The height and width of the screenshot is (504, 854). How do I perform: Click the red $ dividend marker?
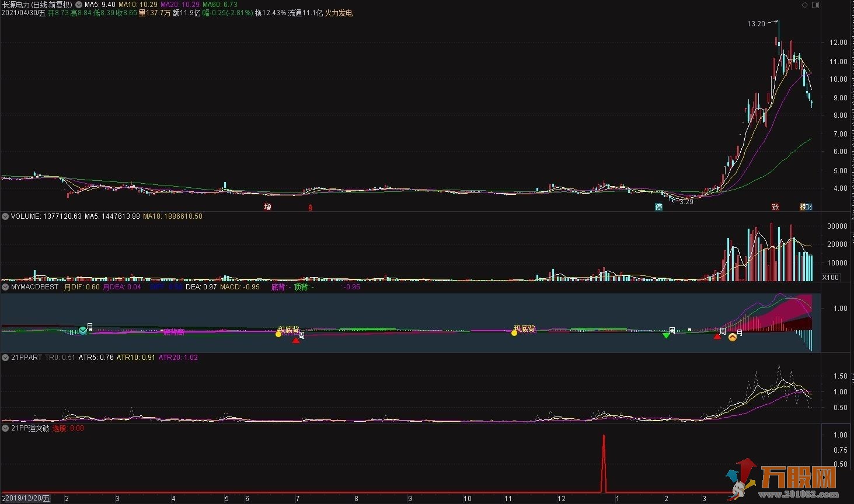click(311, 207)
